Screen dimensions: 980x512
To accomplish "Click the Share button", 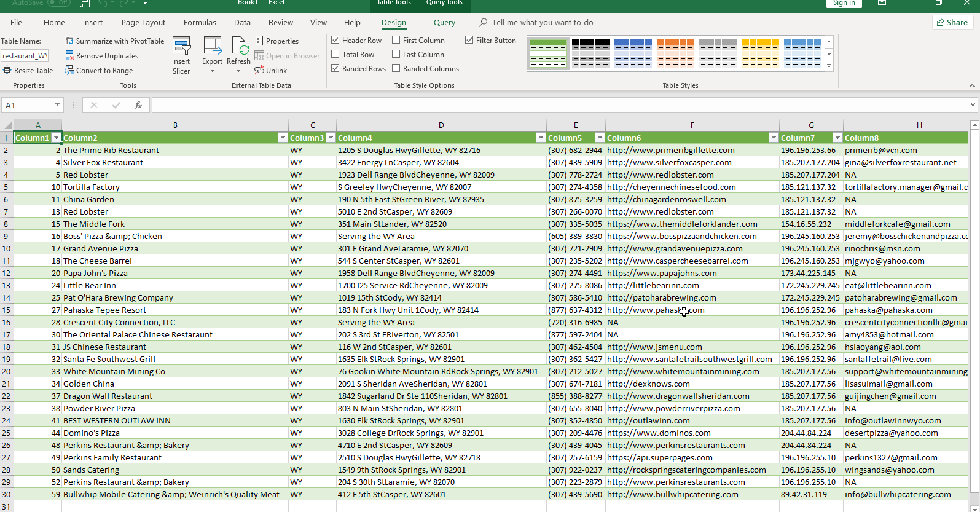I will click(952, 22).
